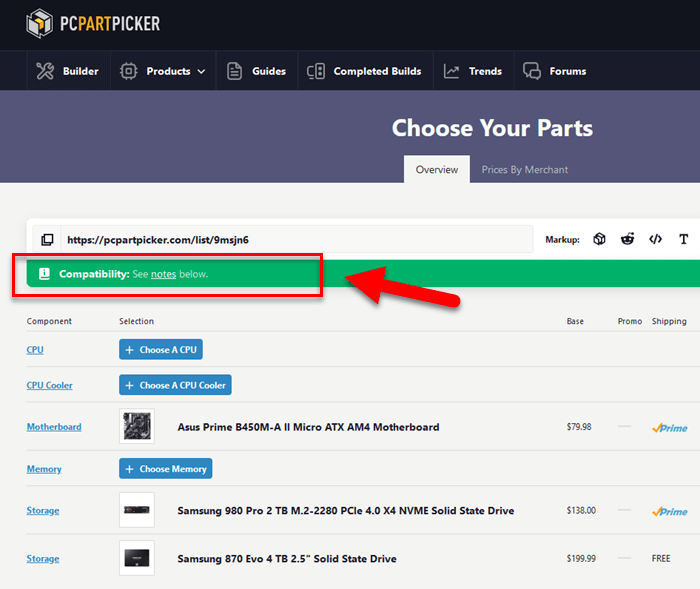Click the $138.00 base price
This screenshot has width=700, height=589.
point(581,510)
